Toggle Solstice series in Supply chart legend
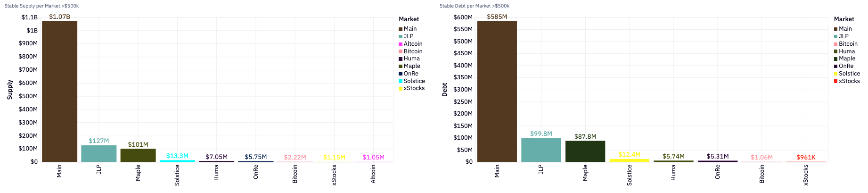 coord(414,81)
